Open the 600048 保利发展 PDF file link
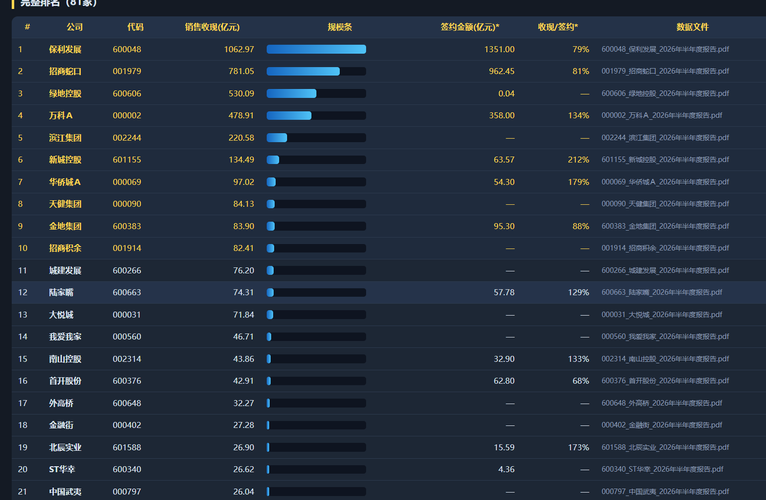This screenshot has height=500, width=766. coord(665,49)
